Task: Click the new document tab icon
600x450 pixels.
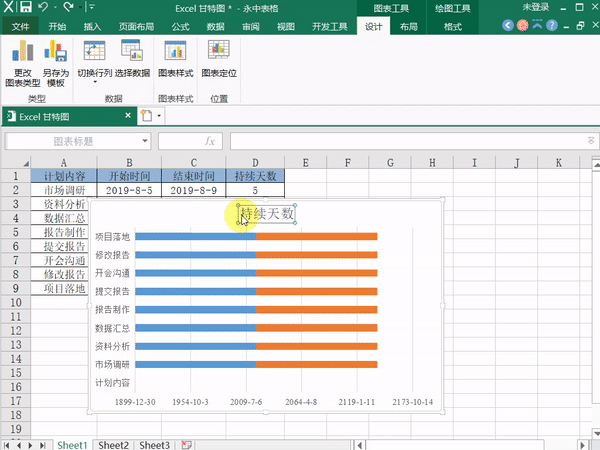Action: (146, 116)
